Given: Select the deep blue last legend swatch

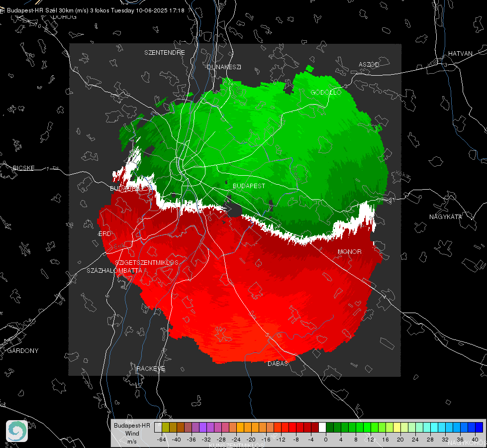Looking at the screenshot, I should point(479,427).
